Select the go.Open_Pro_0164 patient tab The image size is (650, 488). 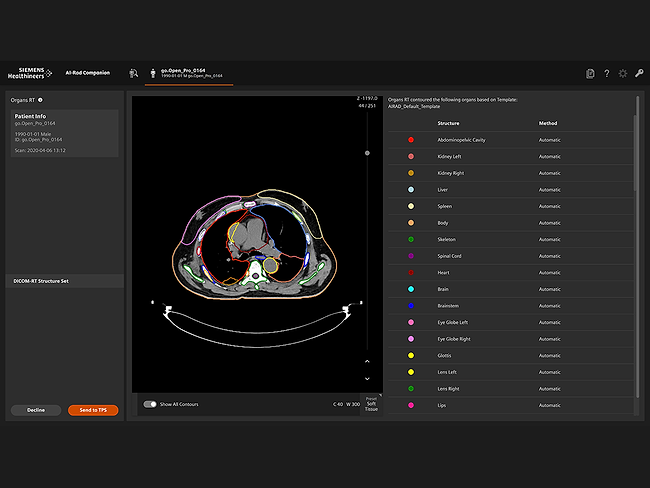190,73
